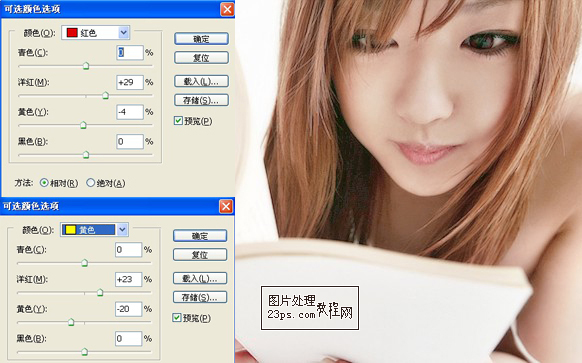Screen dimensions: 582x363
Task: Click the red color swatch in dropdown
Action: pos(72,33)
